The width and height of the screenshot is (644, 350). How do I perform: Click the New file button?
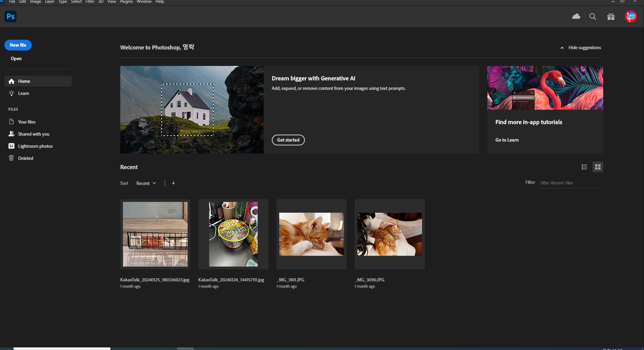(18, 45)
